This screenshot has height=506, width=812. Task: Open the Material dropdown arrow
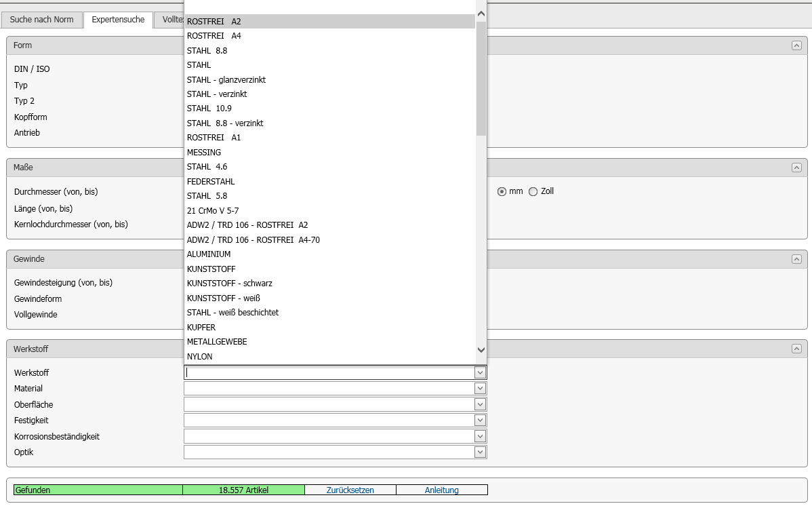(480, 389)
